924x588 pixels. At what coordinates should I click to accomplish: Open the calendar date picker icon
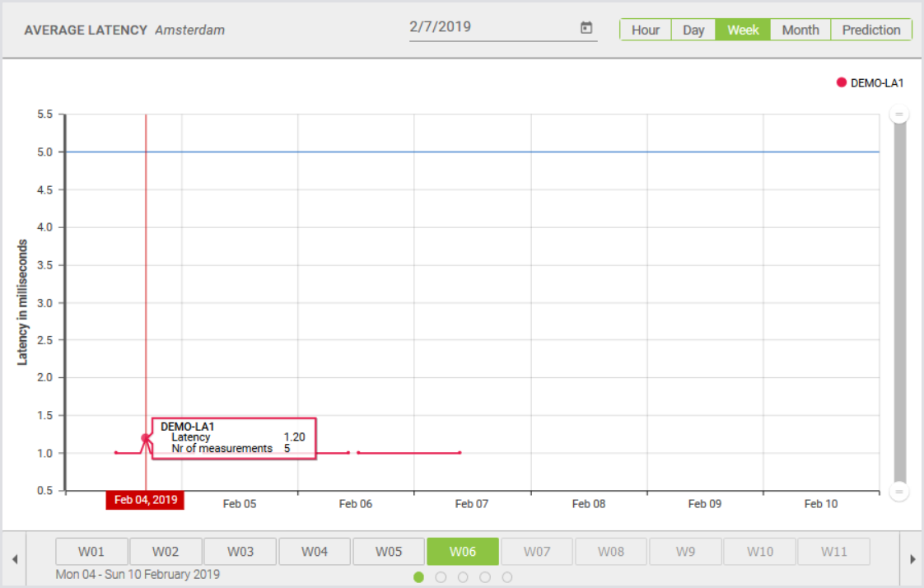[x=586, y=27]
